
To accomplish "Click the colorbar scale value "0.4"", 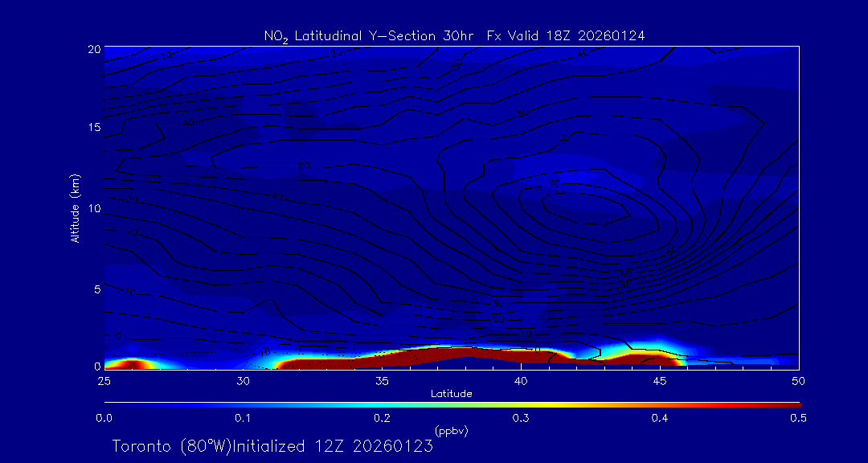I will [660, 418].
